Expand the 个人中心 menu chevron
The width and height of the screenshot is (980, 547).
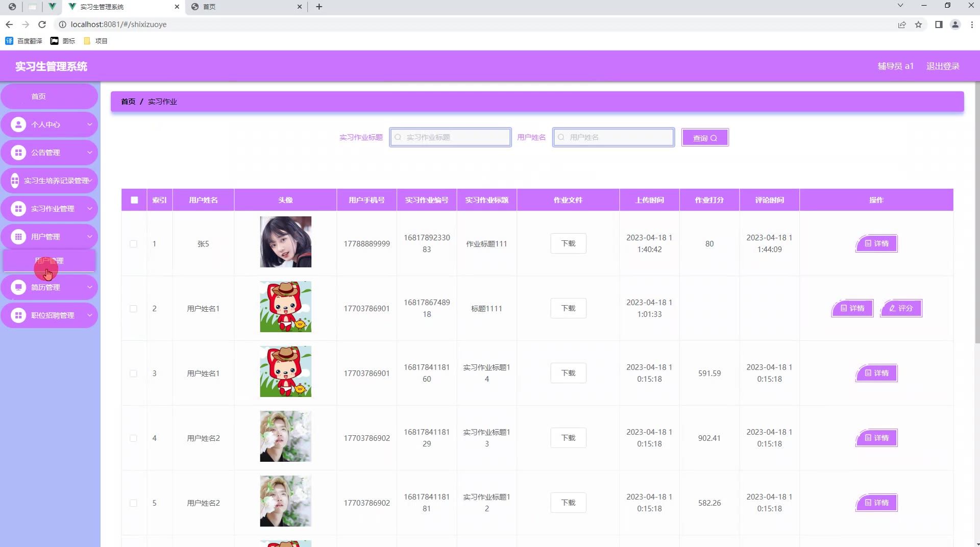[89, 125]
